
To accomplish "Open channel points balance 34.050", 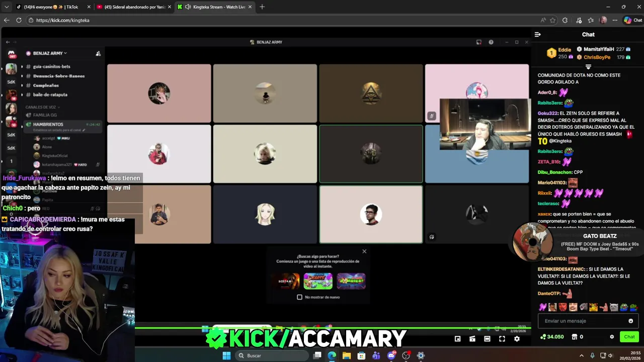I will (x=552, y=337).
